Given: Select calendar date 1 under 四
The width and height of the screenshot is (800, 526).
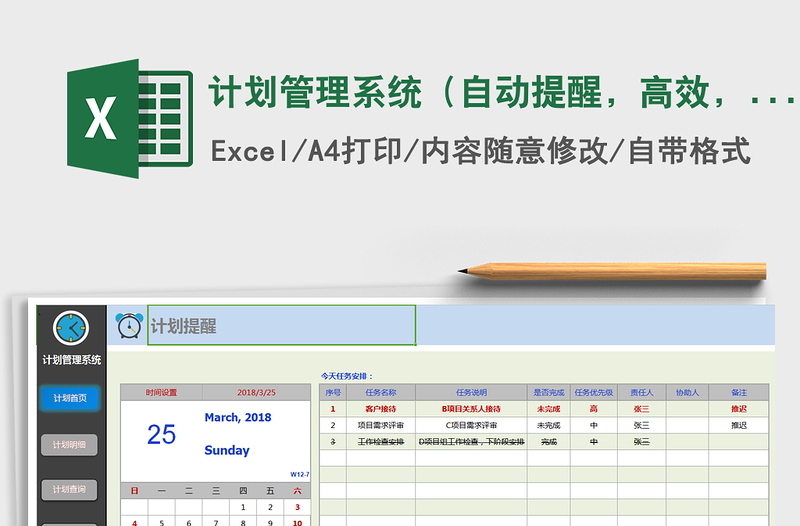Looking at the screenshot, I should coord(243,507).
